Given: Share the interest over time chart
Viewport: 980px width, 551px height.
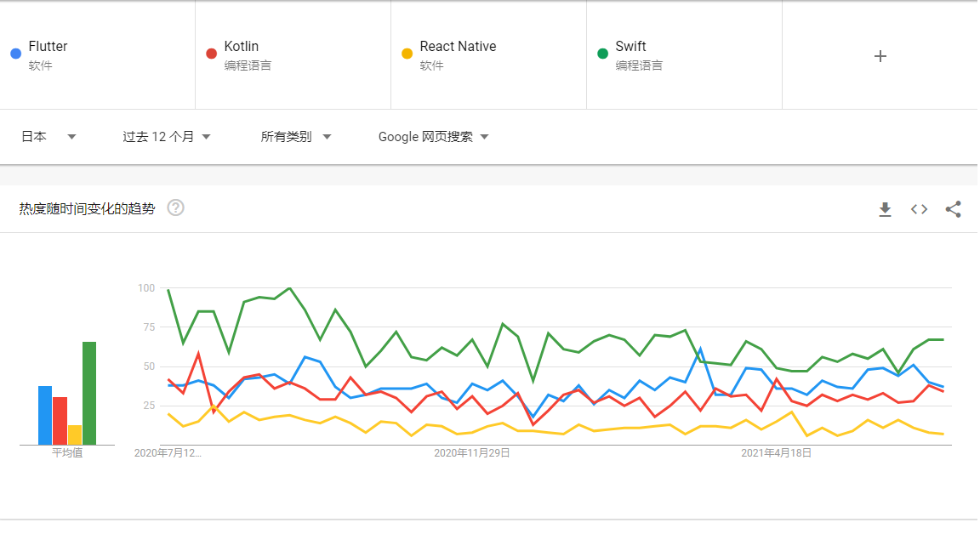Looking at the screenshot, I should tap(953, 209).
